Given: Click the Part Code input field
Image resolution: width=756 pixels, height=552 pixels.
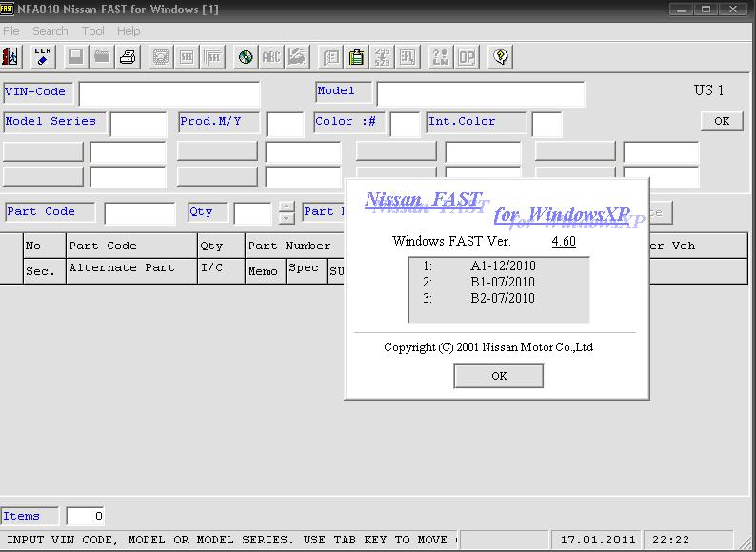Looking at the screenshot, I should click(140, 213).
